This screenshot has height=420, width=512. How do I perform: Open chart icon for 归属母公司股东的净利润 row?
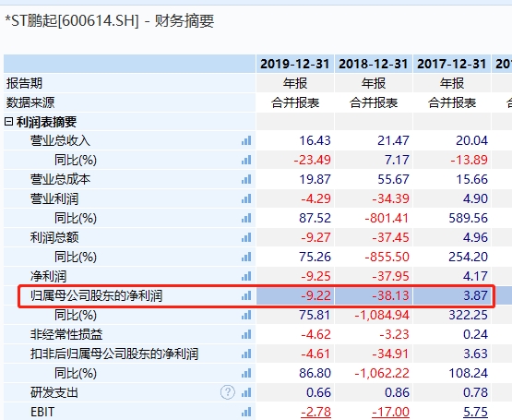coord(246,295)
